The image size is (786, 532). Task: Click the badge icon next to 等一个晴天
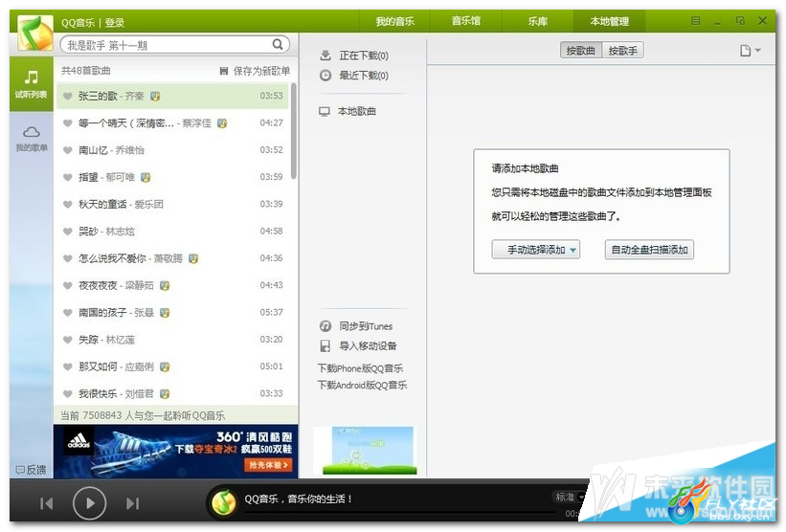tap(222, 123)
